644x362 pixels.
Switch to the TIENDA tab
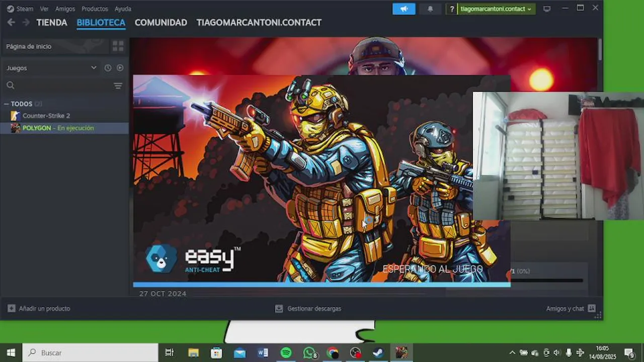point(52,23)
